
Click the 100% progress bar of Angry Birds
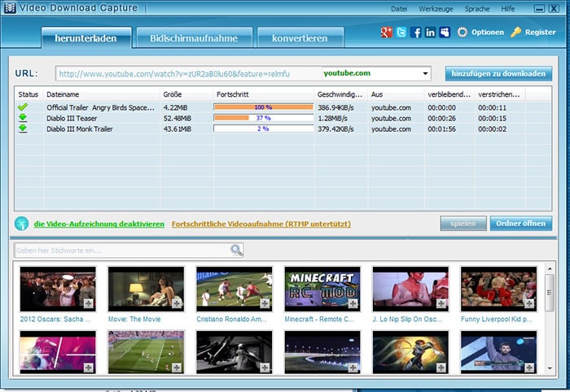263,107
